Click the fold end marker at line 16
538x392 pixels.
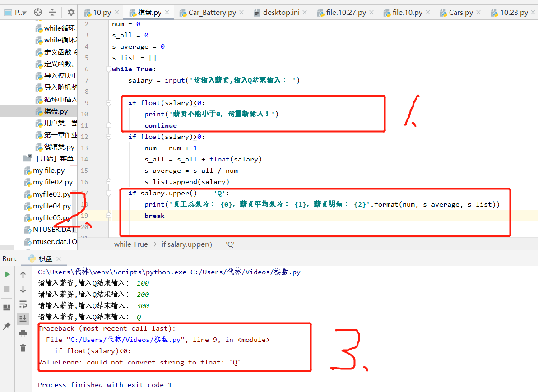coord(109,181)
